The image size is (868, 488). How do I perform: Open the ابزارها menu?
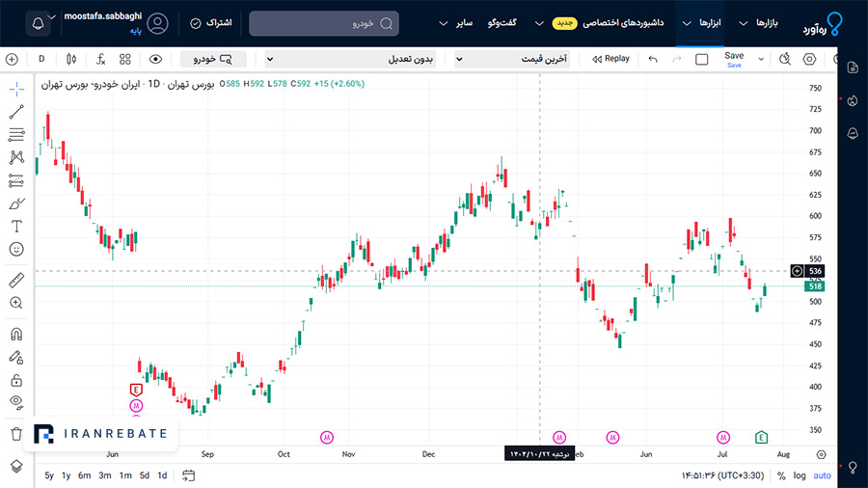(x=701, y=23)
